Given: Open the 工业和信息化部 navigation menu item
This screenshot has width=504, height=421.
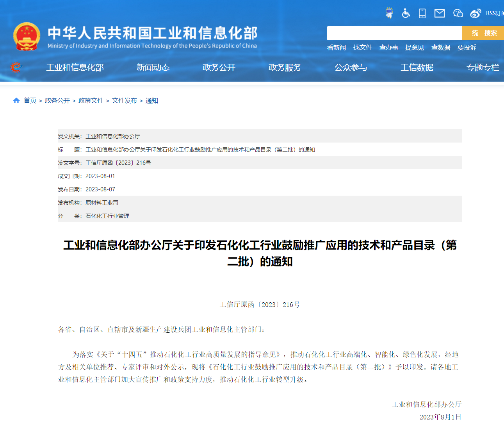Looking at the screenshot, I should point(75,68).
